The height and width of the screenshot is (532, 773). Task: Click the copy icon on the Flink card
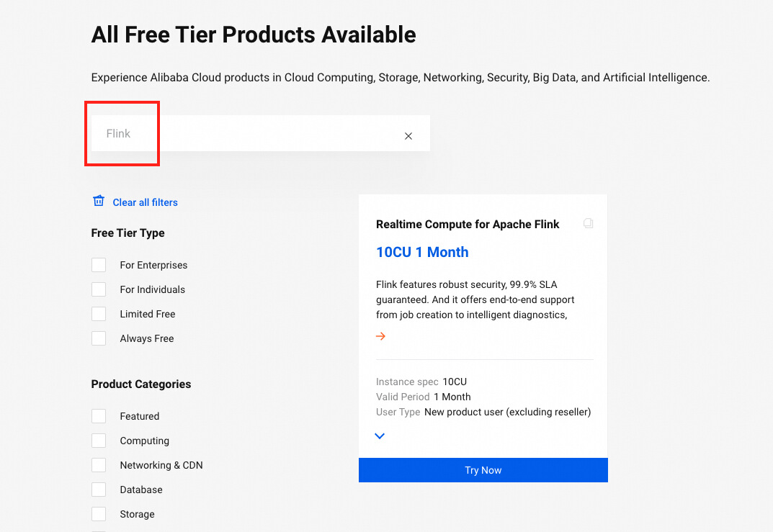click(589, 224)
